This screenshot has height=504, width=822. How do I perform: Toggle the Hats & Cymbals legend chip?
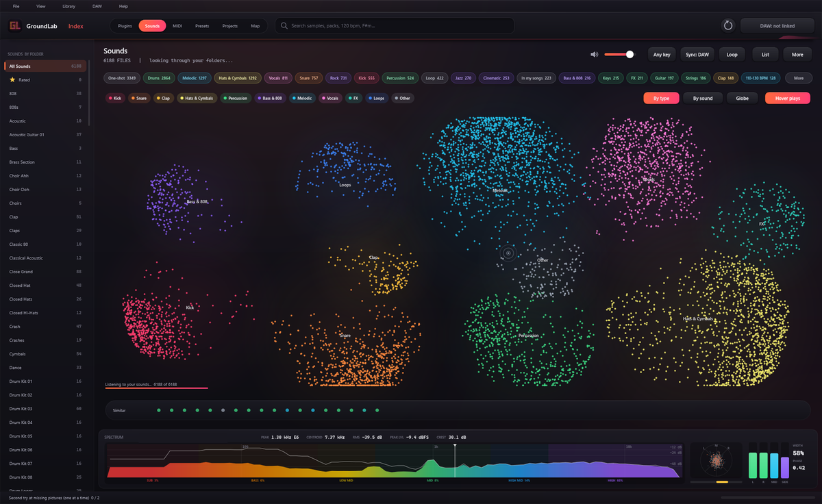click(x=197, y=98)
